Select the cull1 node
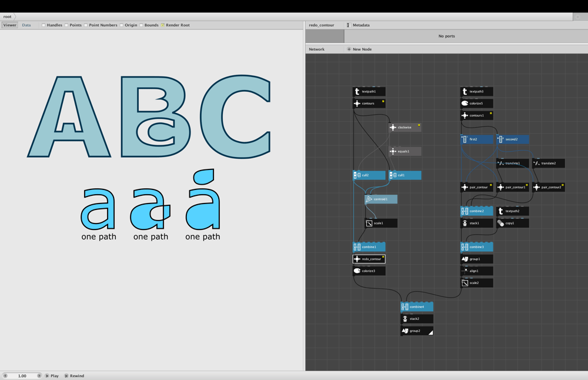588x380 pixels. pyautogui.click(x=405, y=175)
